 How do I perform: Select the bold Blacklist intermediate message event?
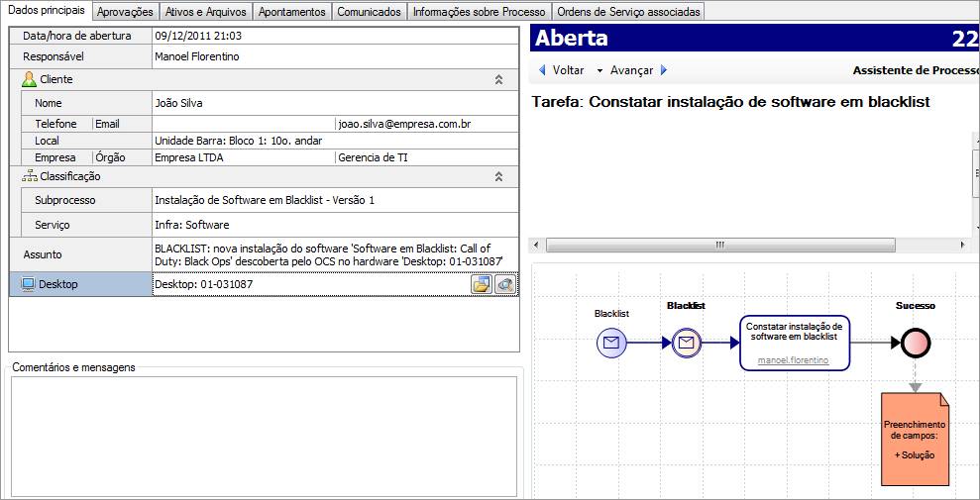click(x=687, y=342)
